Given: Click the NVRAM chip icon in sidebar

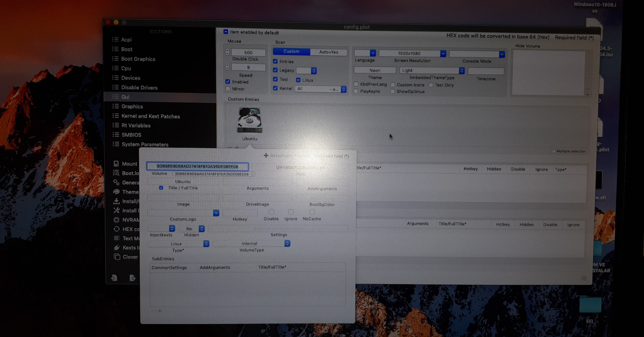Looking at the screenshot, I should click(x=116, y=219).
